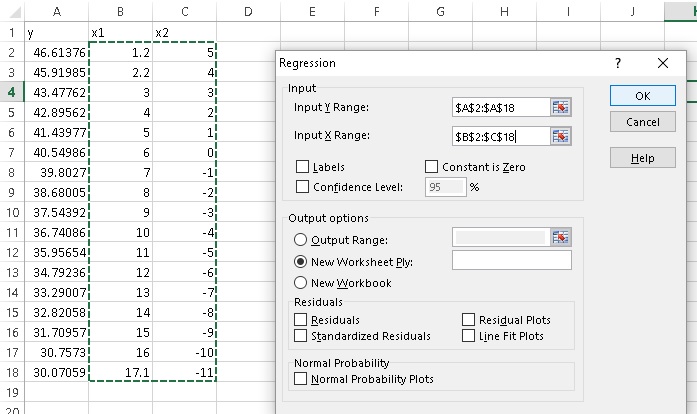Click the Cancel button
Viewport: 697px width, 414px height.
pyautogui.click(x=642, y=122)
